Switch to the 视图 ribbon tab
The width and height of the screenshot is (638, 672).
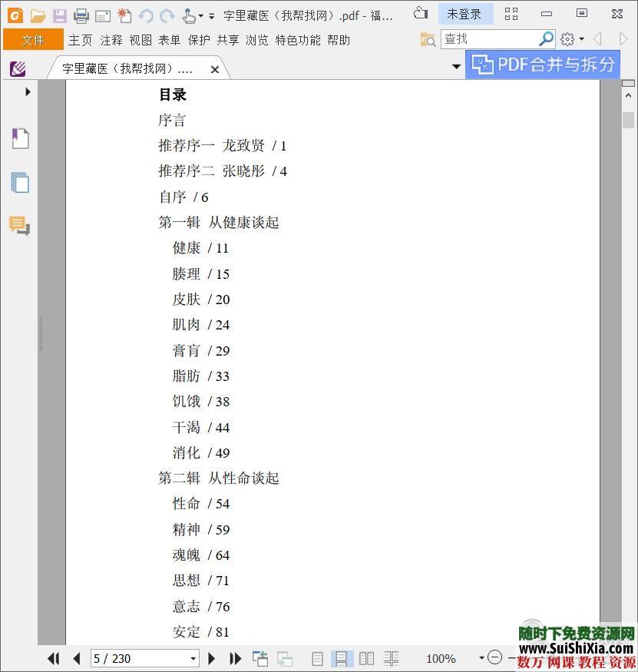pyautogui.click(x=140, y=41)
